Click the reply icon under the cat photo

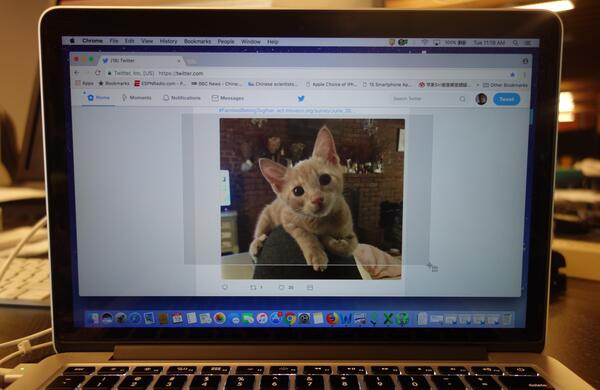[225, 287]
